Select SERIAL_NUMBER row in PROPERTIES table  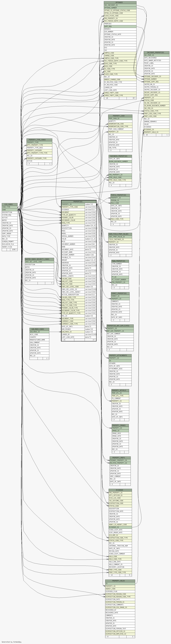point(79,236)
